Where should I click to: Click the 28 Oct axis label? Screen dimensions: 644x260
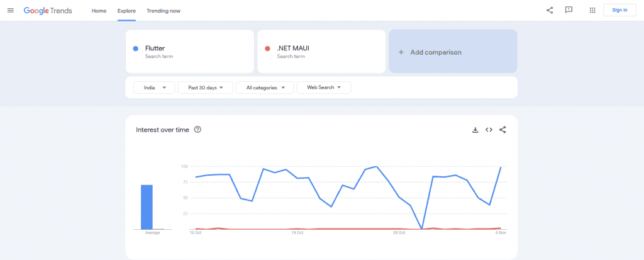point(399,233)
